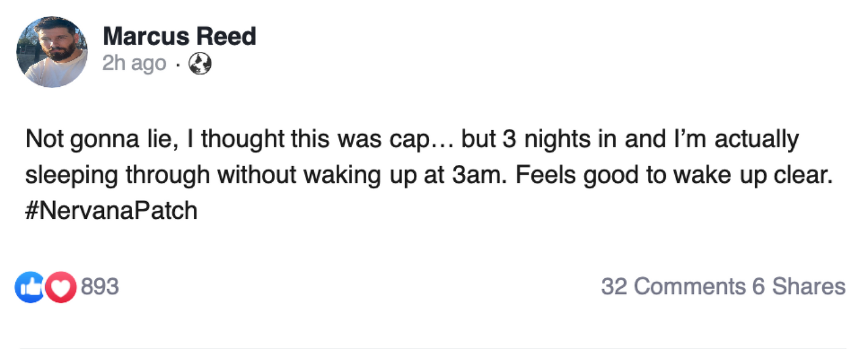Click the '2h ago' post timestamp
This screenshot has width=868, height=349.
(134, 64)
